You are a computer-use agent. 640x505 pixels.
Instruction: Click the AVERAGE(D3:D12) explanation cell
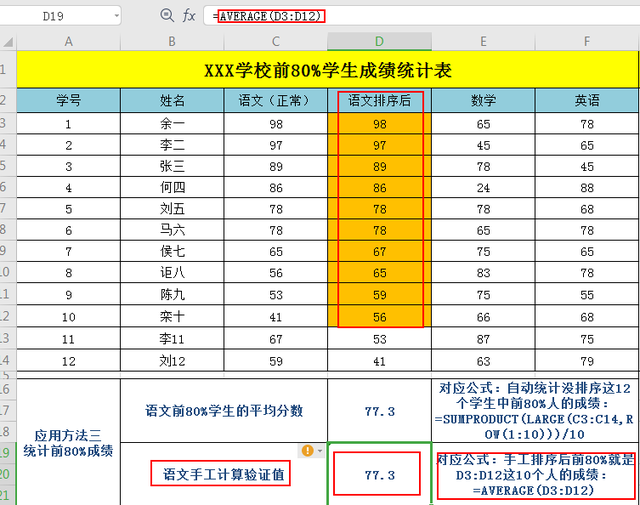pyautogui.click(x=535, y=474)
